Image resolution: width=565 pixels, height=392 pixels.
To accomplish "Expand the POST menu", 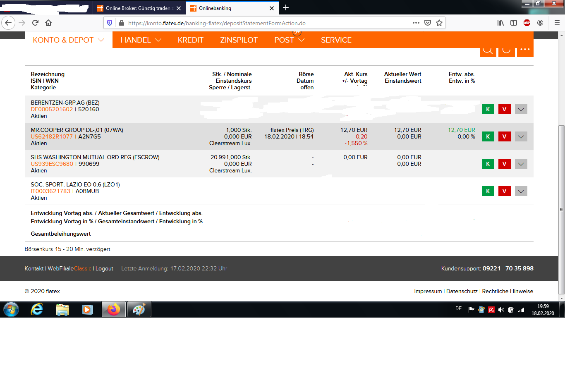I will coord(290,40).
